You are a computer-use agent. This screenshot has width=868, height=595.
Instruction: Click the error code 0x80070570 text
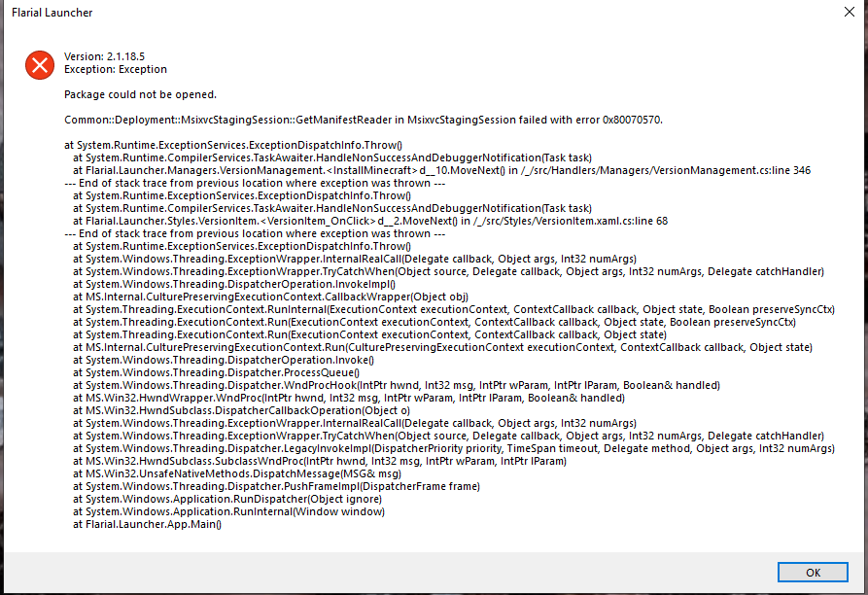tap(632, 120)
